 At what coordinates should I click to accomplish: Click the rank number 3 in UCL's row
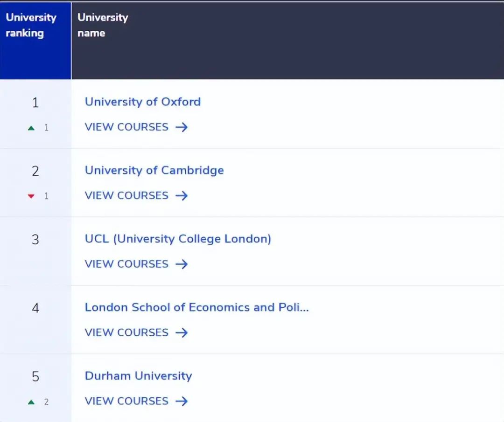[35, 239]
